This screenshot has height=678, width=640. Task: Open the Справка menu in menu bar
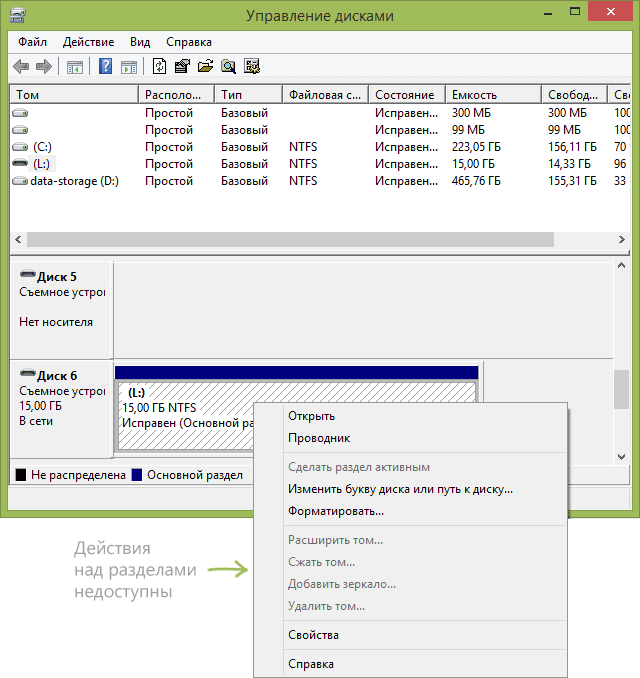(x=189, y=42)
